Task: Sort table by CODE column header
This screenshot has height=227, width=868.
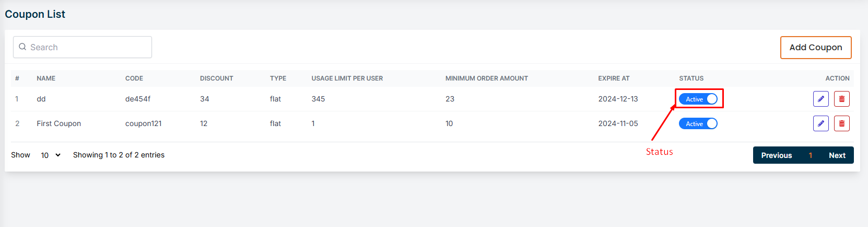Action: pyautogui.click(x=134, y=78)
